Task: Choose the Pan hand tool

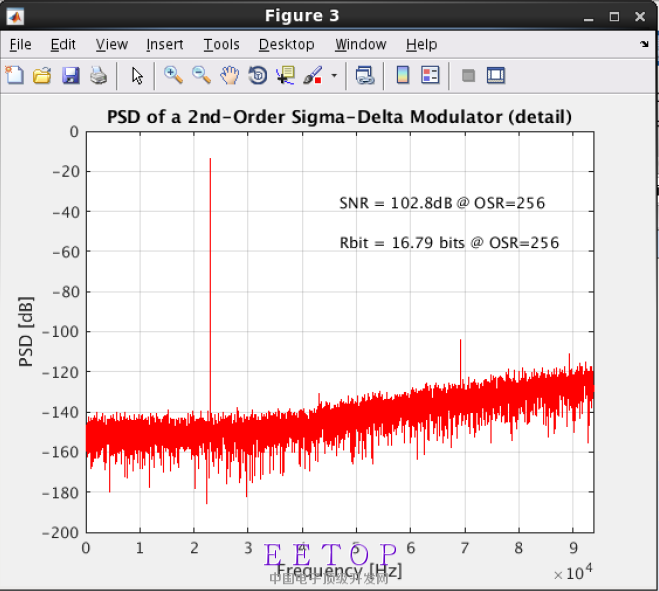Action: click(x=229, y=76)
